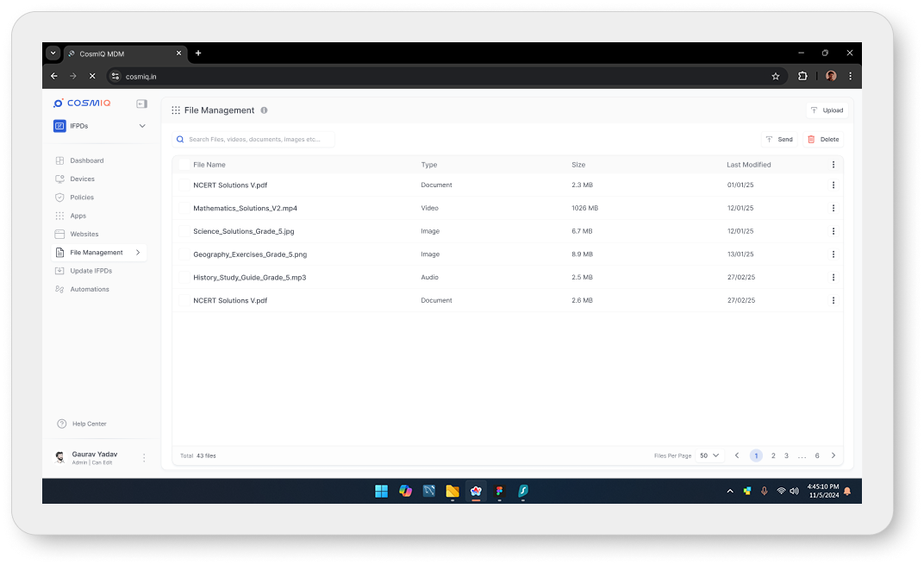Open the Files Per Page dropdown
924x565 pixels.
click(x=709, y=455)
